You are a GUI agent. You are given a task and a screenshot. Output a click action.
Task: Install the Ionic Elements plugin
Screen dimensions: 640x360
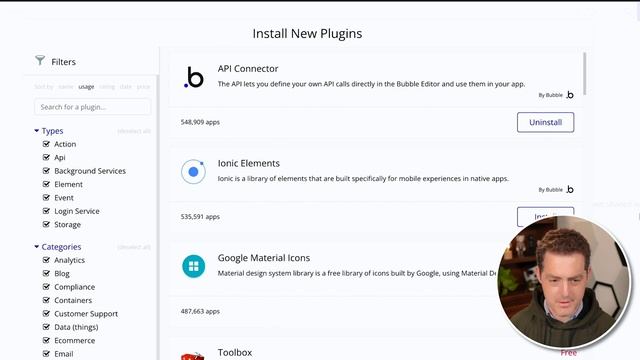coord(545,216)
